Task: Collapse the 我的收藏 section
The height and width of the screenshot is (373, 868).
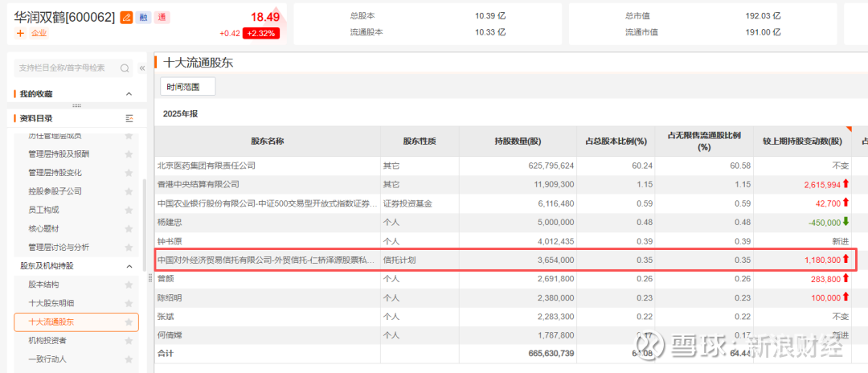Action: point(129,94)
